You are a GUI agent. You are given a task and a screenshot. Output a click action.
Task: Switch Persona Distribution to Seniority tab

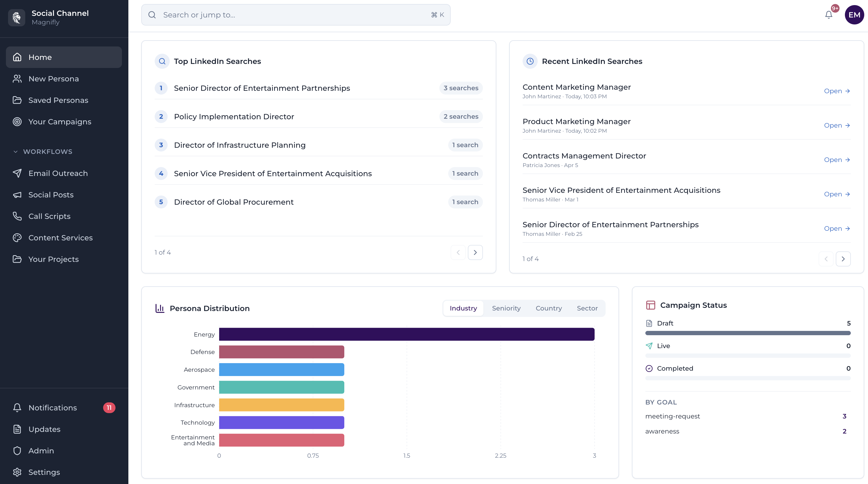(506, 308)
